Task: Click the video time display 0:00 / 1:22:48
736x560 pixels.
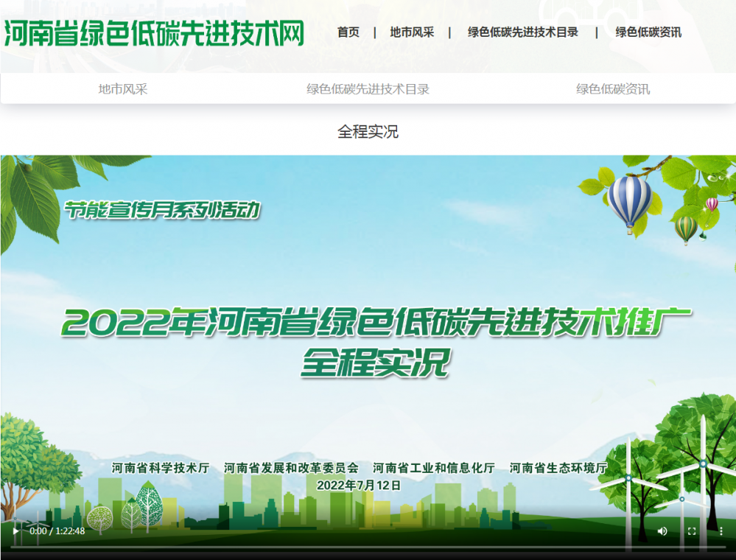Action: tap(57, 531)
